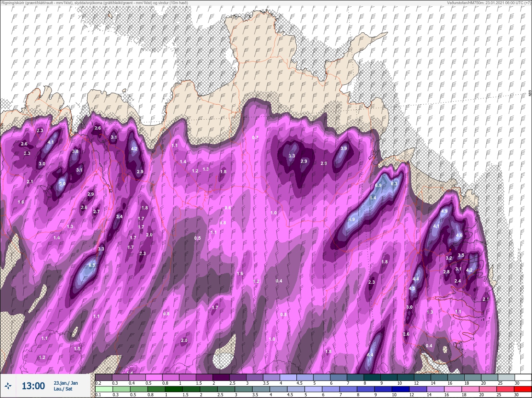Click the 4.5 precipitation value on the map
Screen dimensions: 532x398
(x=412, y=288)
